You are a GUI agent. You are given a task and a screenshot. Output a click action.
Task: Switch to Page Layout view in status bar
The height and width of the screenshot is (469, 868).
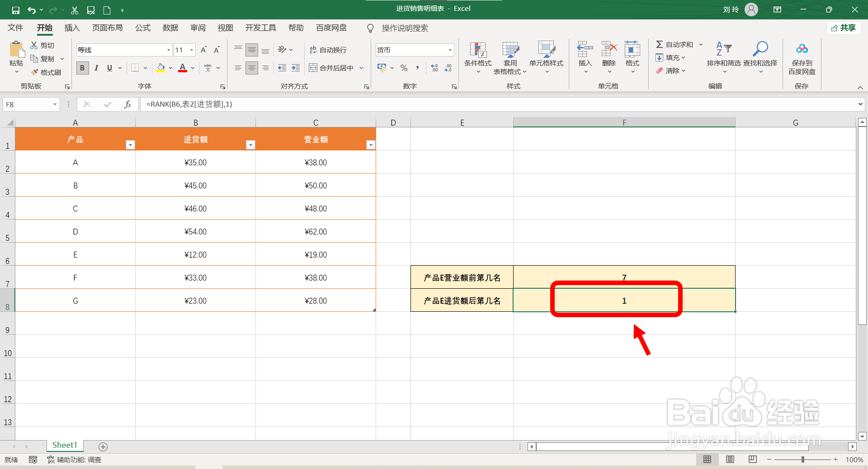[x=730, y=460]
